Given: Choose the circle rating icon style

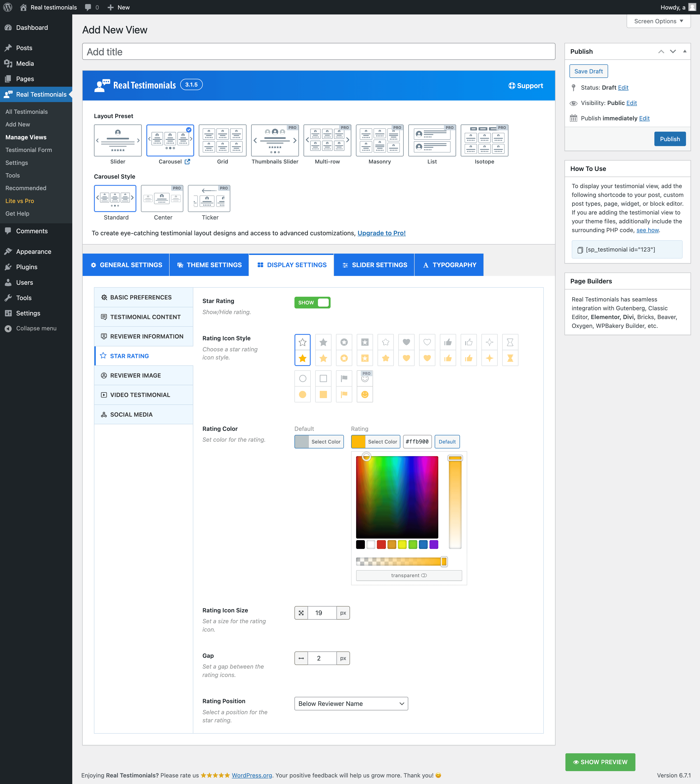Looking at the screenshot, I should (302, 386).
